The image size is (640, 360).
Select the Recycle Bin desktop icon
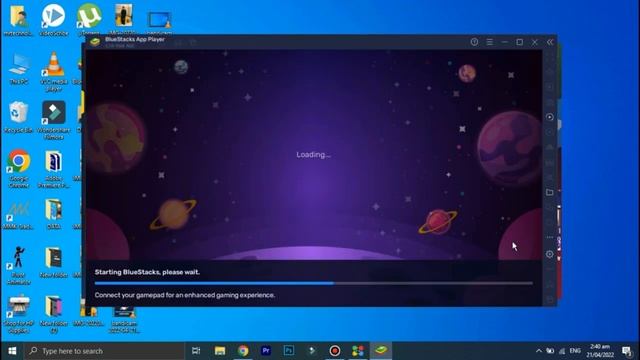tap(18, 117)
